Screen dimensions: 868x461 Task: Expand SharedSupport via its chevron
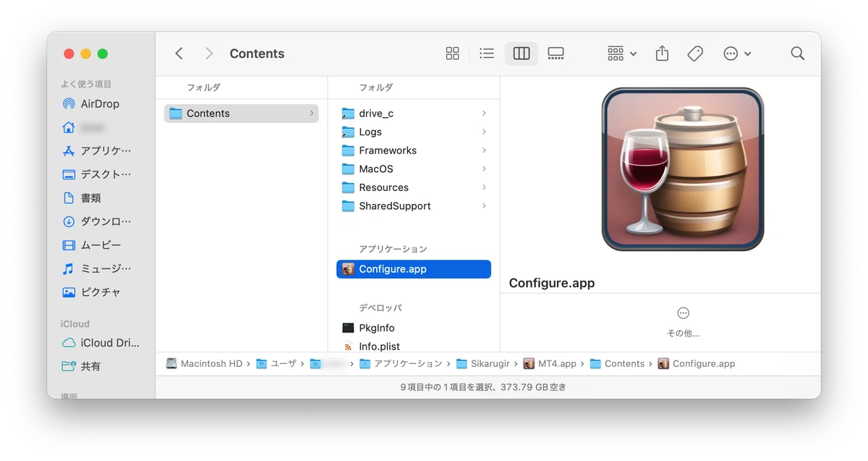[484, 206]
